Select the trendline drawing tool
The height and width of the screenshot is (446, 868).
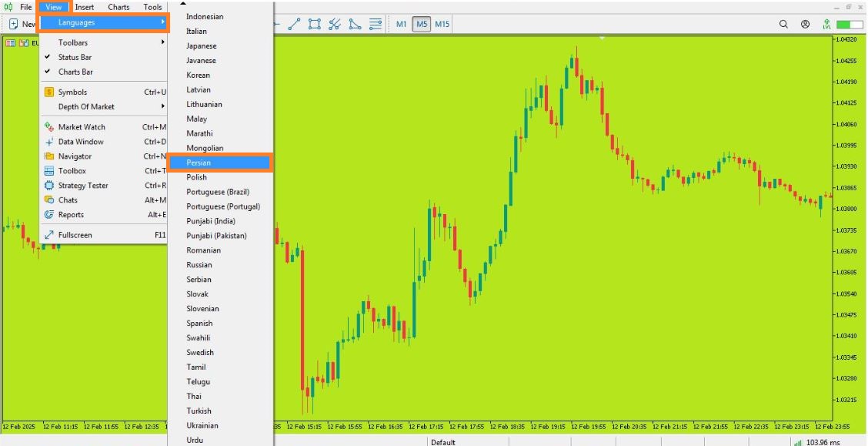[x=294, y=24]
